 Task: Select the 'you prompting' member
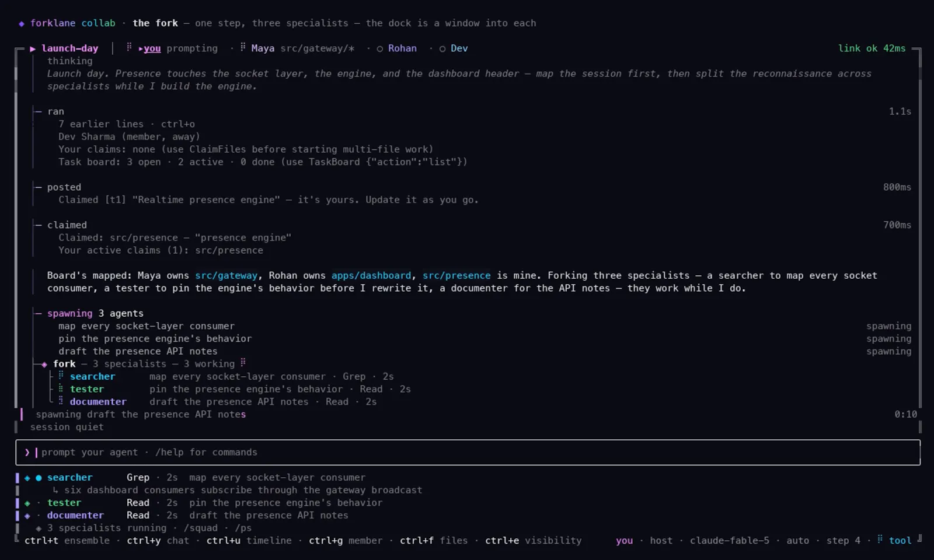pyautogui.click(x=178, y=48)
